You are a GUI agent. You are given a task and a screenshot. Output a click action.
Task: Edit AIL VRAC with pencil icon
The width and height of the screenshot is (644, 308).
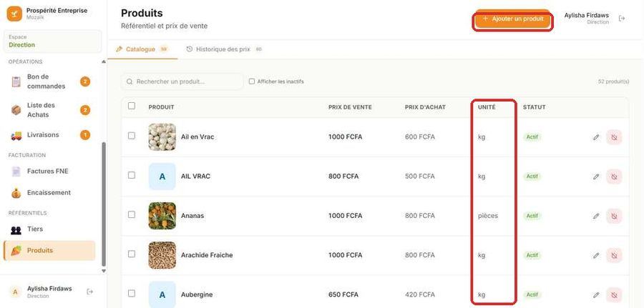(x=596, y=177)
